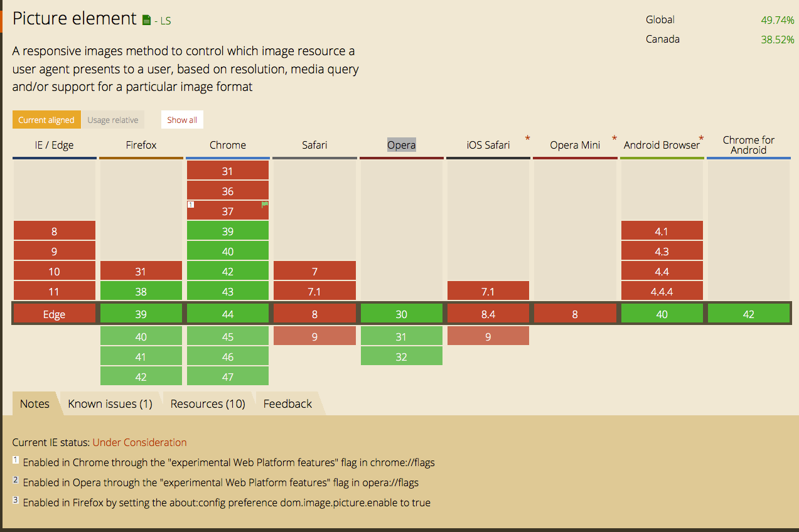Viewport: 799px width, 532px height.
Task: Click the Global usage percentage 49.74%
Action: (x=778, y=20)
